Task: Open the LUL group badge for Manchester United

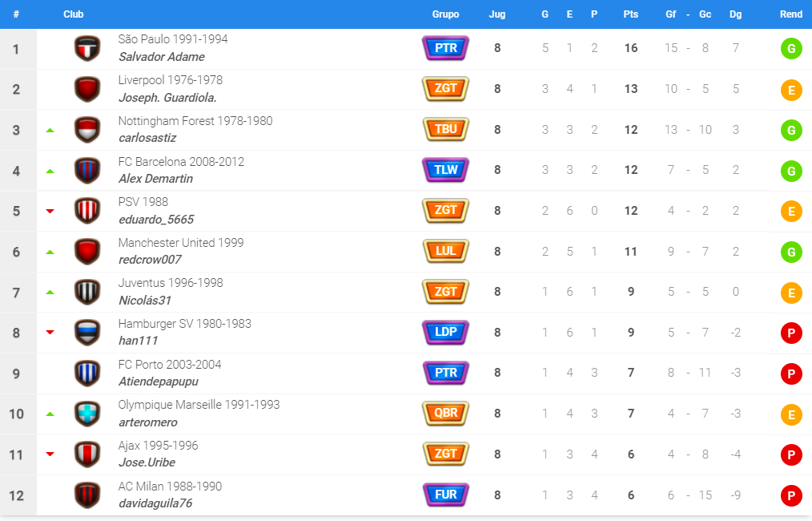Action: click(445, 252)
